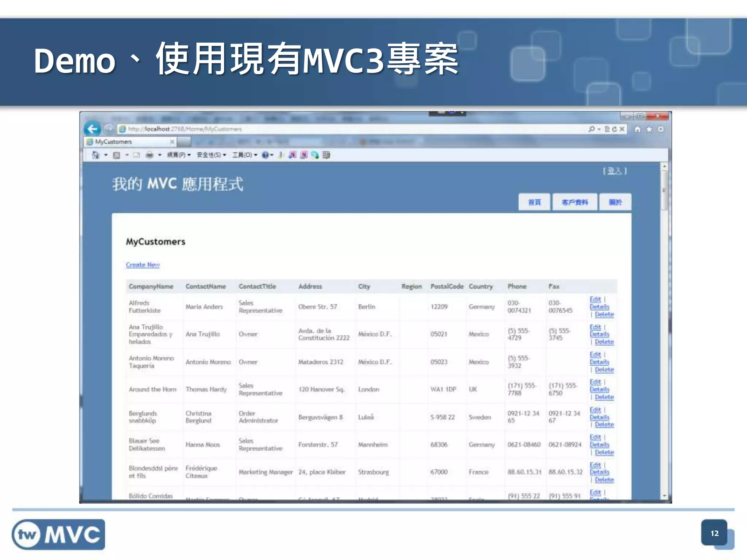747x560 pixels.
Task: Click the CompanyName column header
Action: click(x=151, y=287)
